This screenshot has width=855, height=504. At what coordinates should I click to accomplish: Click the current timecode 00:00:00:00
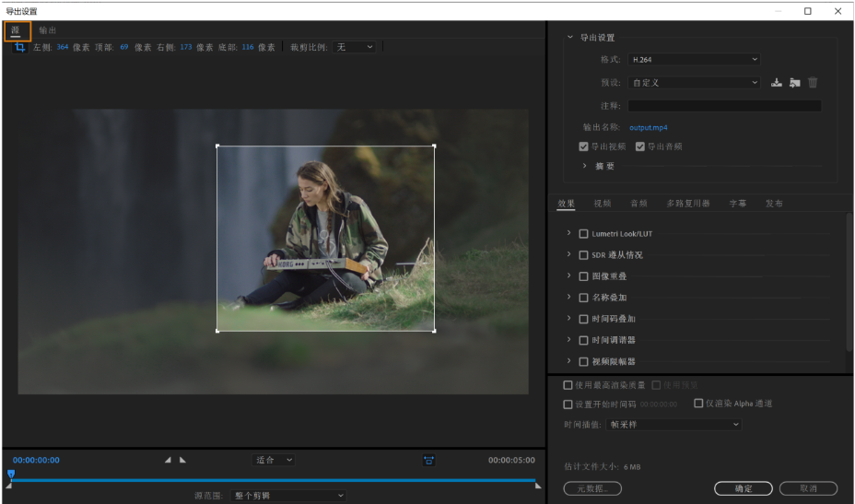[x=36, y=461]
